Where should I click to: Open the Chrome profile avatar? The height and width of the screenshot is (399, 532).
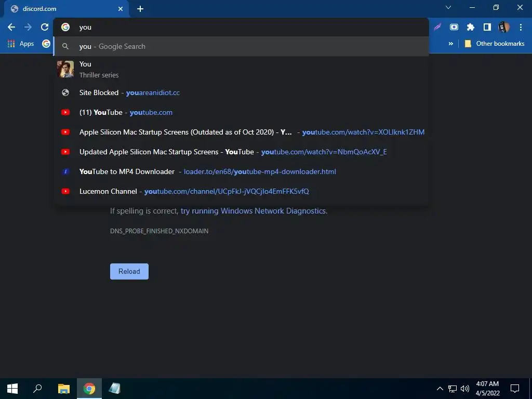coord(504,27)
